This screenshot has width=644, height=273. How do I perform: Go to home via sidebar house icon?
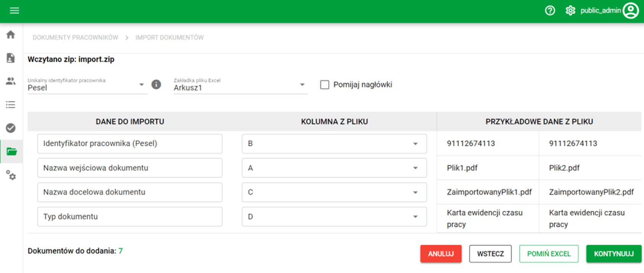click(x=11, y=35)
